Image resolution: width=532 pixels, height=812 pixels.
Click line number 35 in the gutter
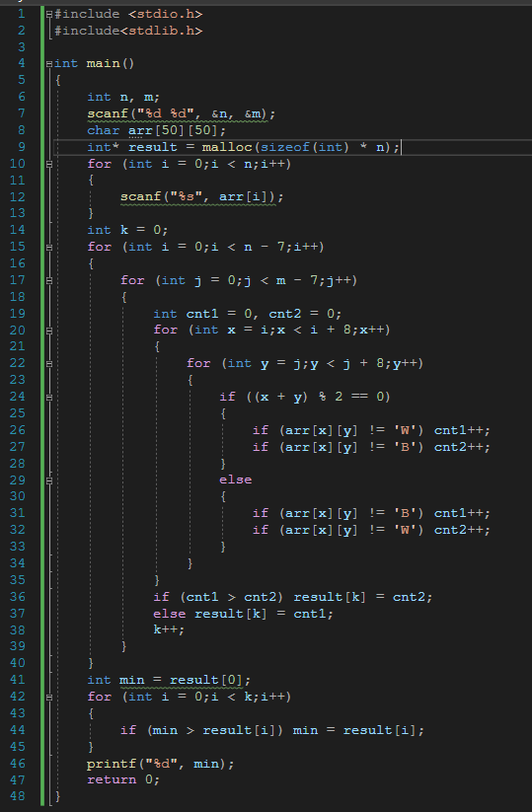point(18,580)
